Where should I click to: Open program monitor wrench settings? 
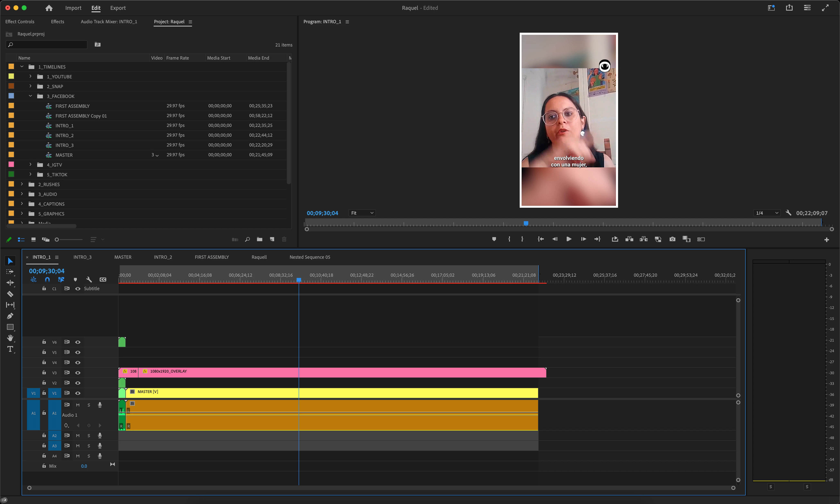[788, 213]
